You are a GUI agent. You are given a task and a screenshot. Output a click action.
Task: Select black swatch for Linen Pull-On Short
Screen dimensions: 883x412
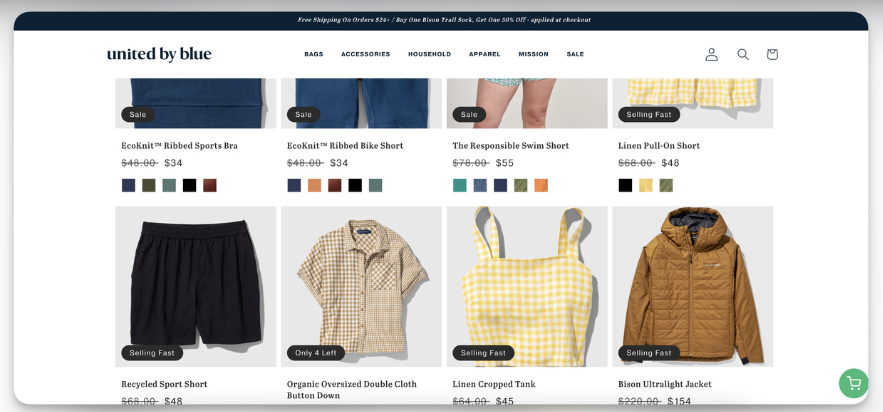coord(625,185)
